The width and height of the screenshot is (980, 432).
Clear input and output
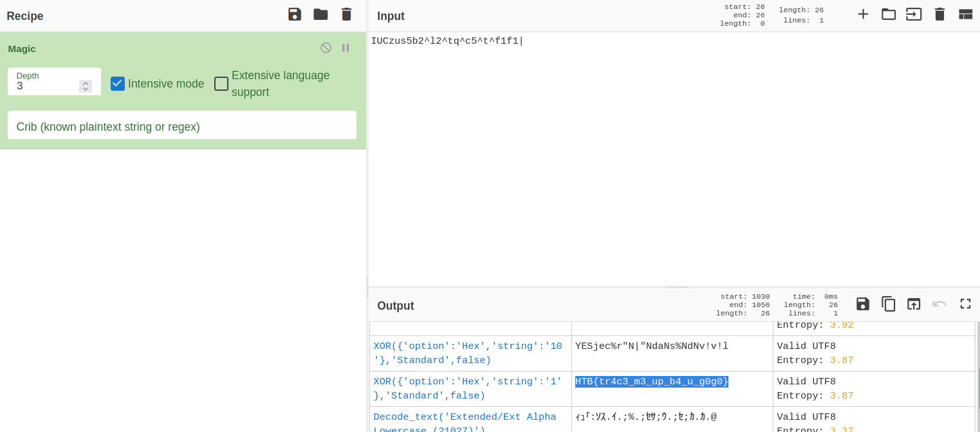939,14
